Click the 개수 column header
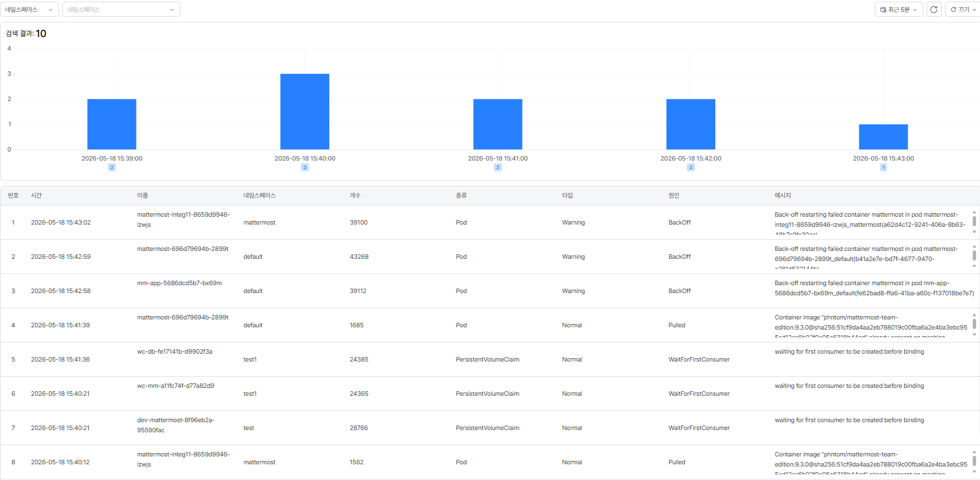The image size is (980, 480). click(355, 195)
